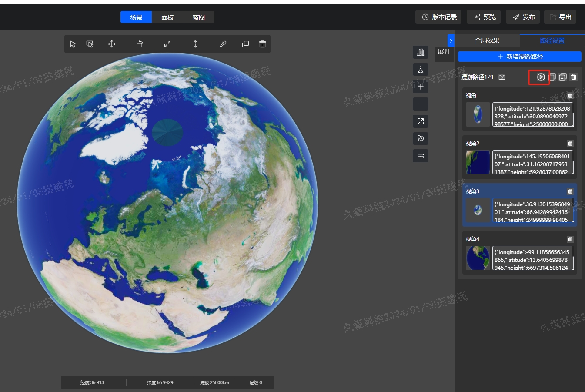Screen dimensions: 585x392
Task: Click the 漫游路径121 path name
Action: (x=478, y=77)
